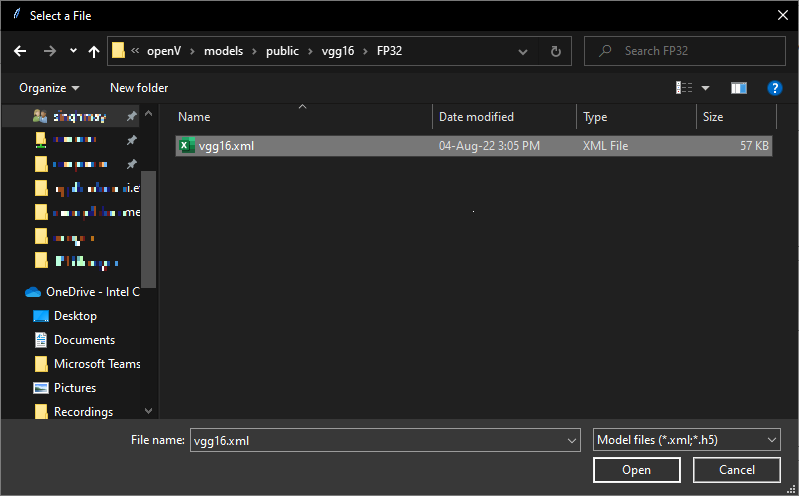Viewport: 799px width, 496px height.
Task: Close the Select a File dialog
Action: (x=783, y=15)
